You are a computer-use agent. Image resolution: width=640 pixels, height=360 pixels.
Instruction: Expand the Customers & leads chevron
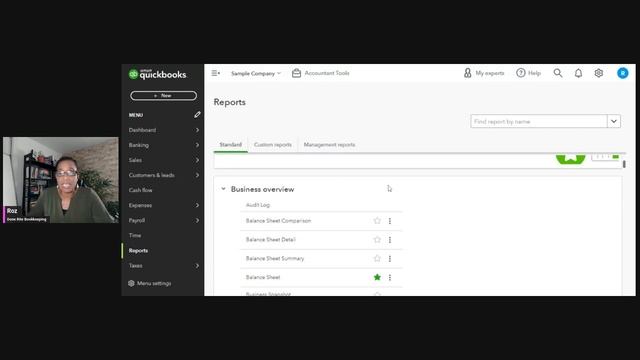click(x=197, y=175)
